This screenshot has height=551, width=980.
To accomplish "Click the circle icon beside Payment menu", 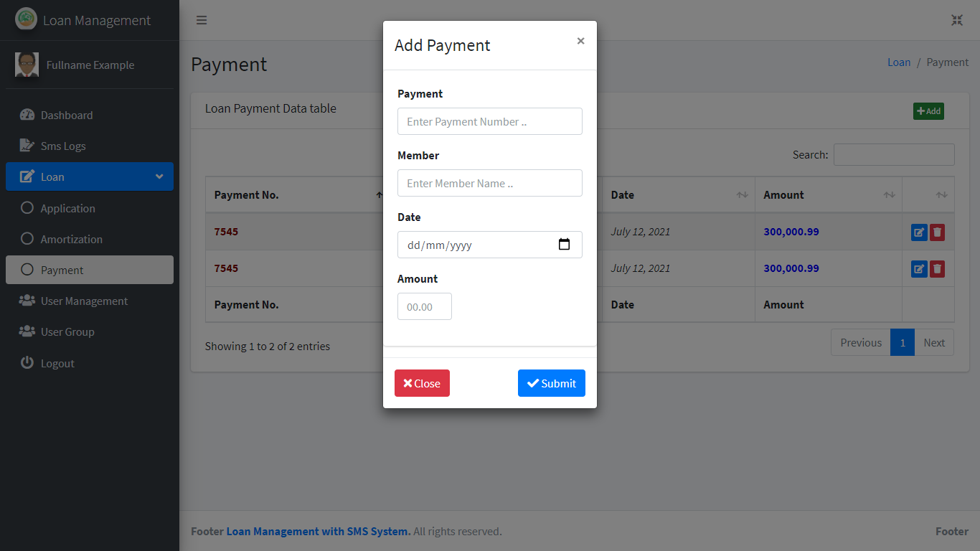I will point(27,270).
